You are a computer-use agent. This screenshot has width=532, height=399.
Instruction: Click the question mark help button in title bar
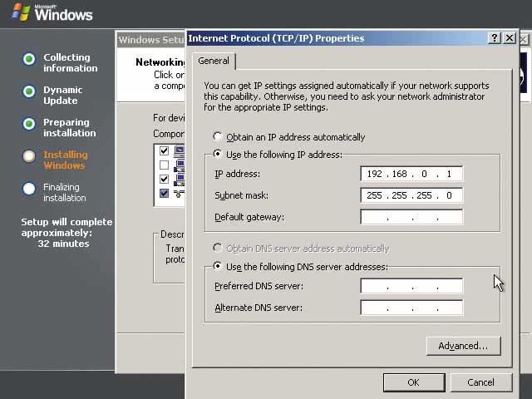[495, 37]
